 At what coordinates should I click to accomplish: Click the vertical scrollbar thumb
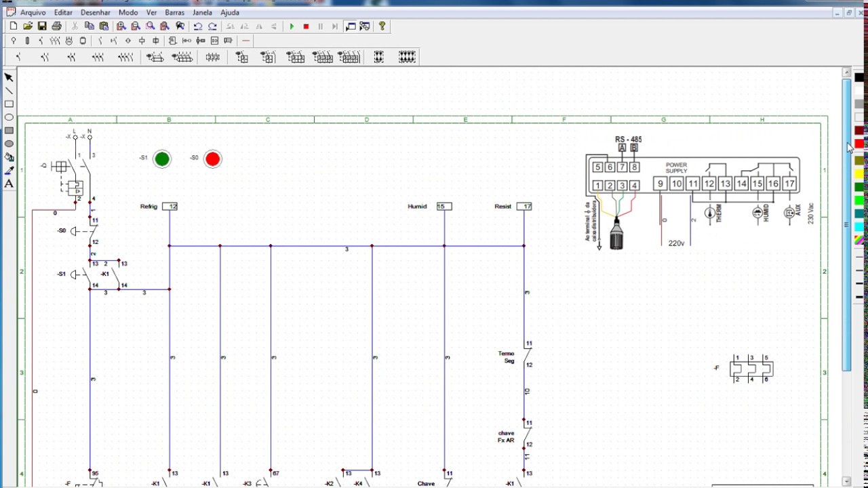coord(846,224)
